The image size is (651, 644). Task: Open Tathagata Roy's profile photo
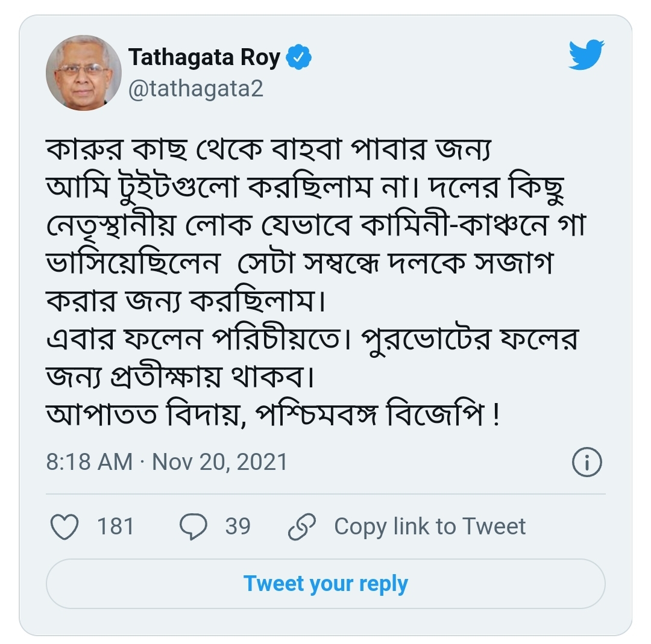coord(83,73)
